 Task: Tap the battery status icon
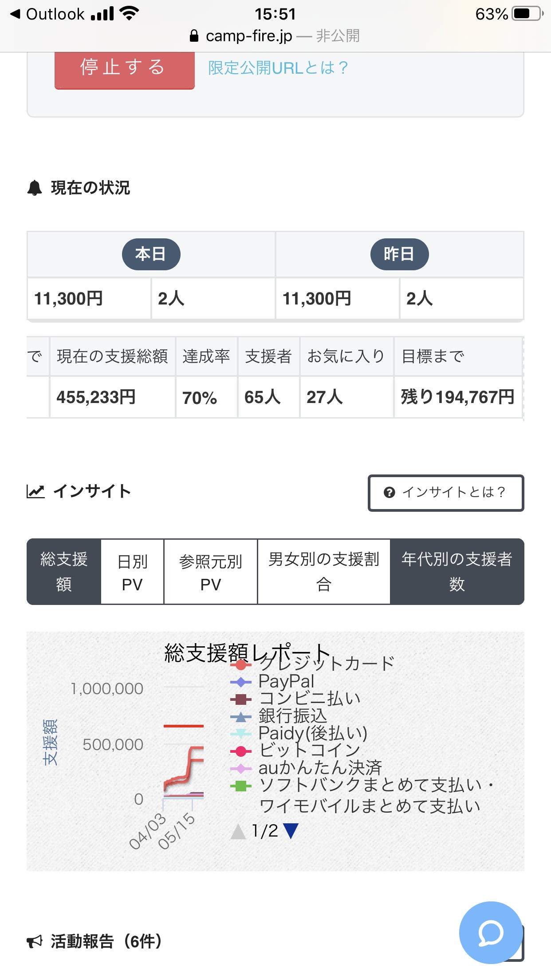[x=527, y=14]
